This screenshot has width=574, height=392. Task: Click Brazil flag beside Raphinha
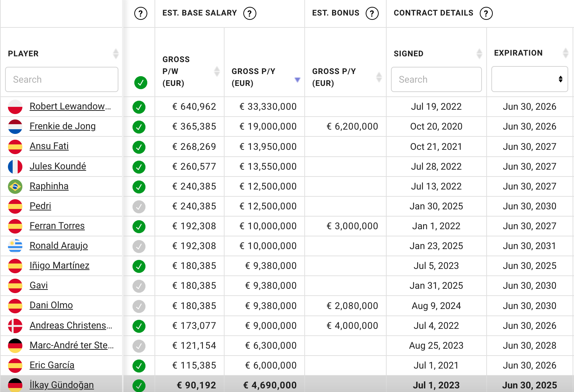coord(15,187)
